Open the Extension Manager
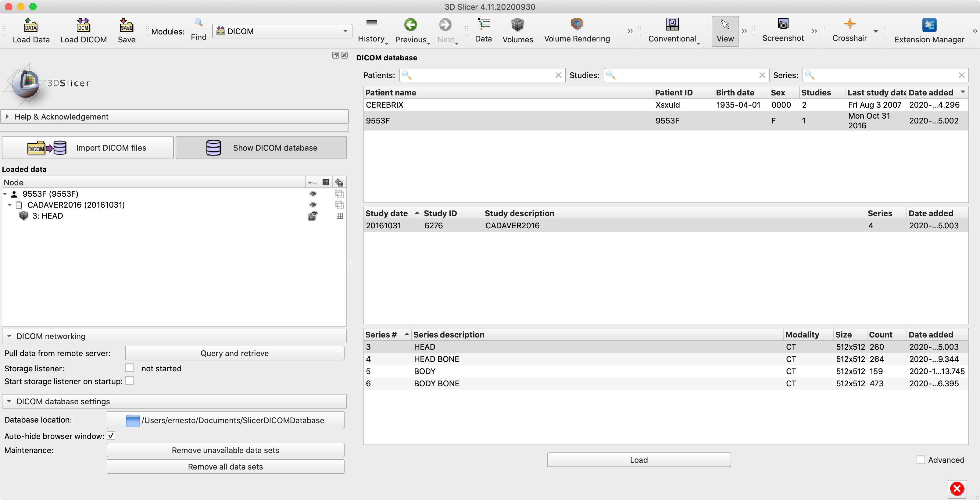The height and width of the screenshot is (500, 980). [929, 31]
